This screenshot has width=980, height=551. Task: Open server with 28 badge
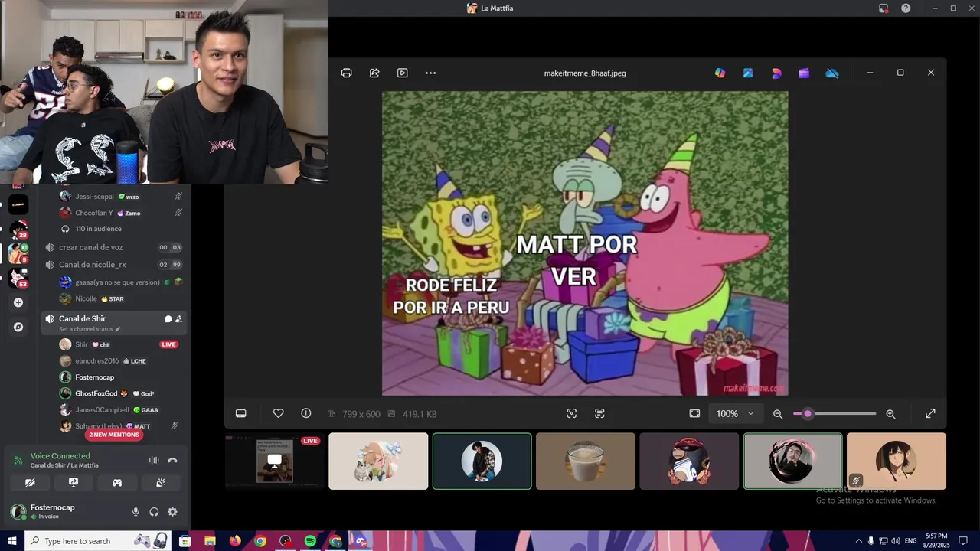coord(18,229)
